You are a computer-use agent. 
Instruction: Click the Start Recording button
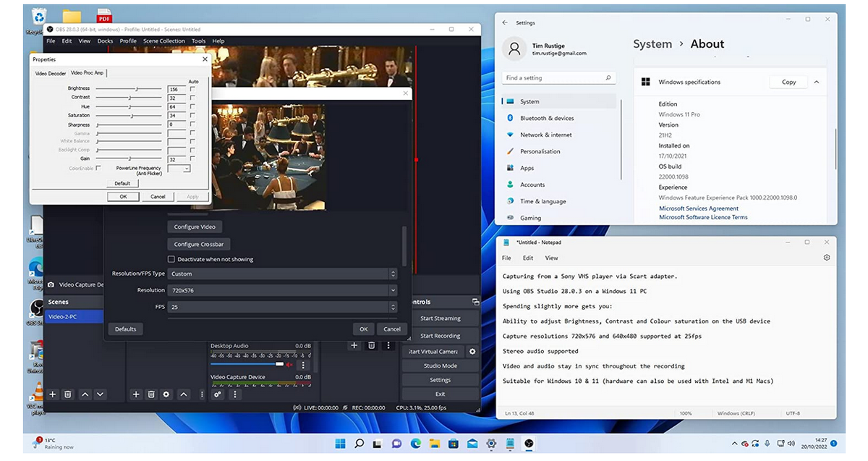[x=440, y=336]
